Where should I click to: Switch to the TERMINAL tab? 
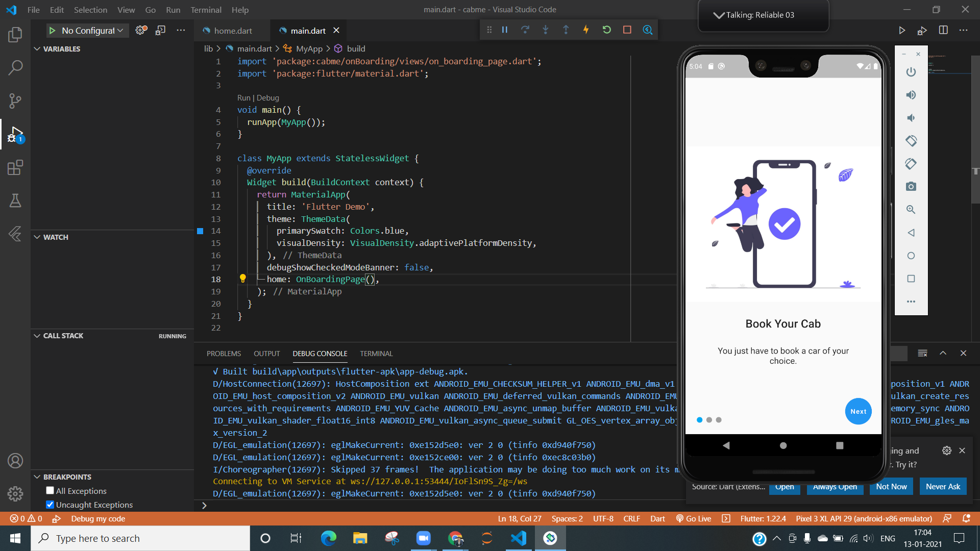376,353
